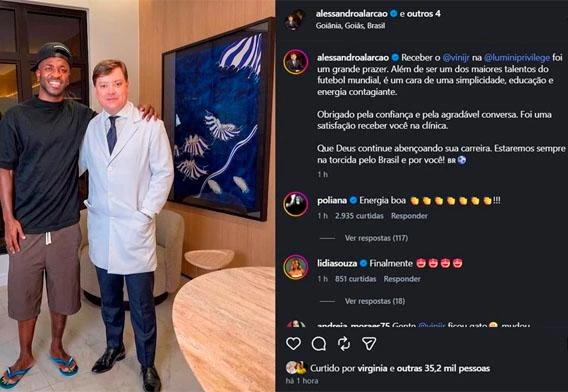
Task: Open the 'outras 35,2 mil pessoas' likes list
Action: click(443, 368)
